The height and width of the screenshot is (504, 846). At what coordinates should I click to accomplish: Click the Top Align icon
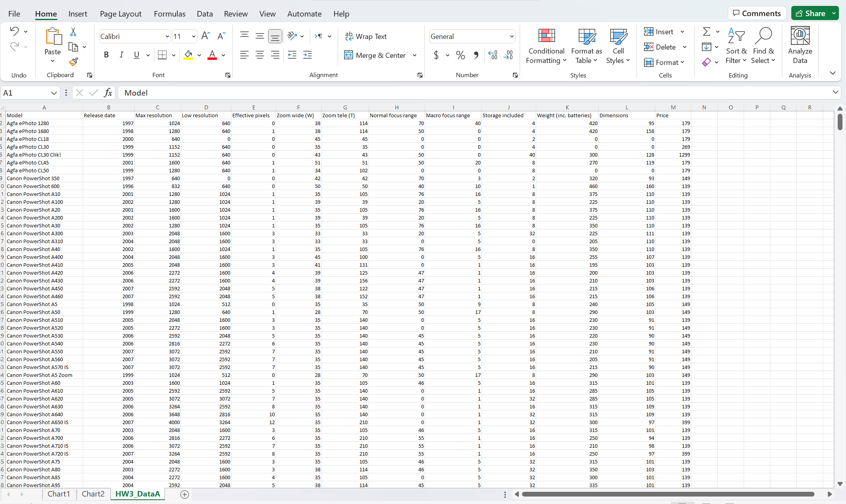pos(244,35)
